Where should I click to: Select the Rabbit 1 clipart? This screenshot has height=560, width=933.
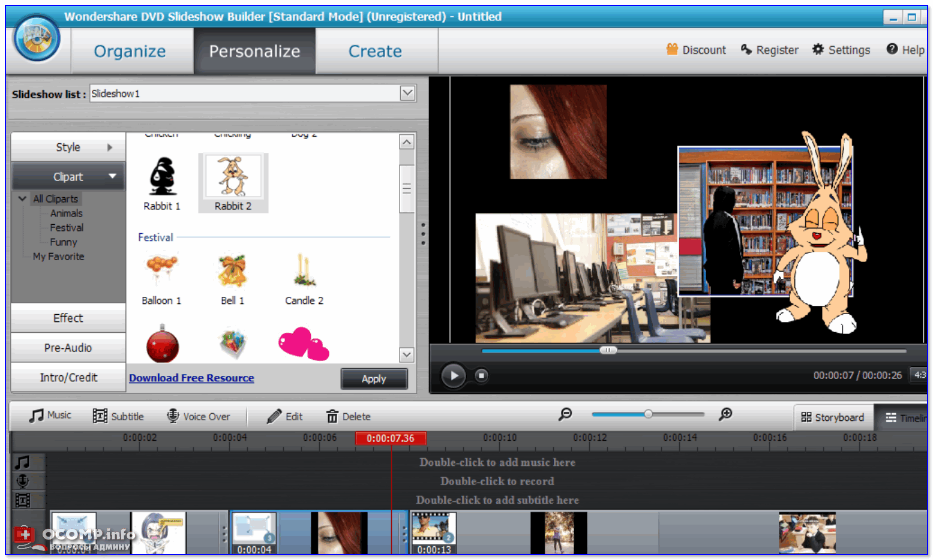click(x=162, y=183)
